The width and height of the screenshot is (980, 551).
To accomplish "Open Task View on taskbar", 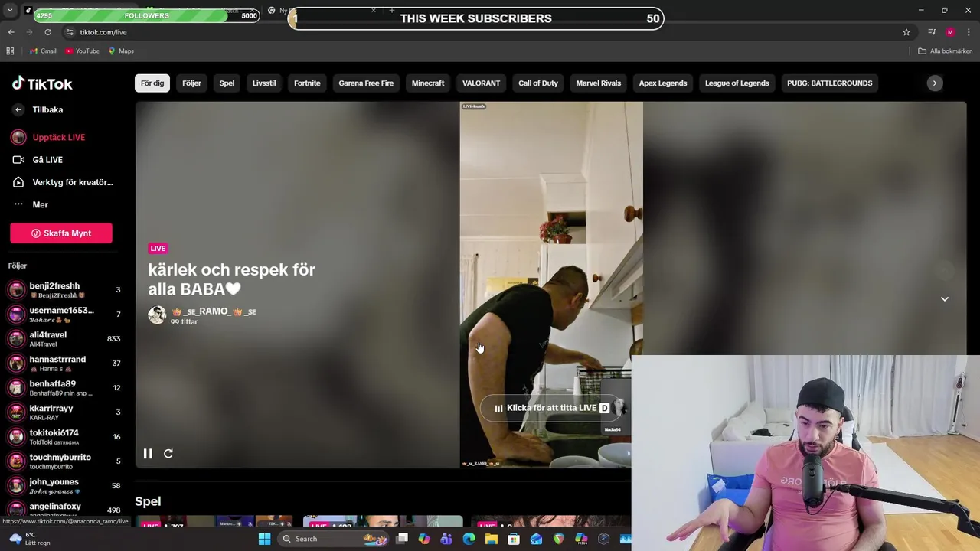I will point(401,539).
